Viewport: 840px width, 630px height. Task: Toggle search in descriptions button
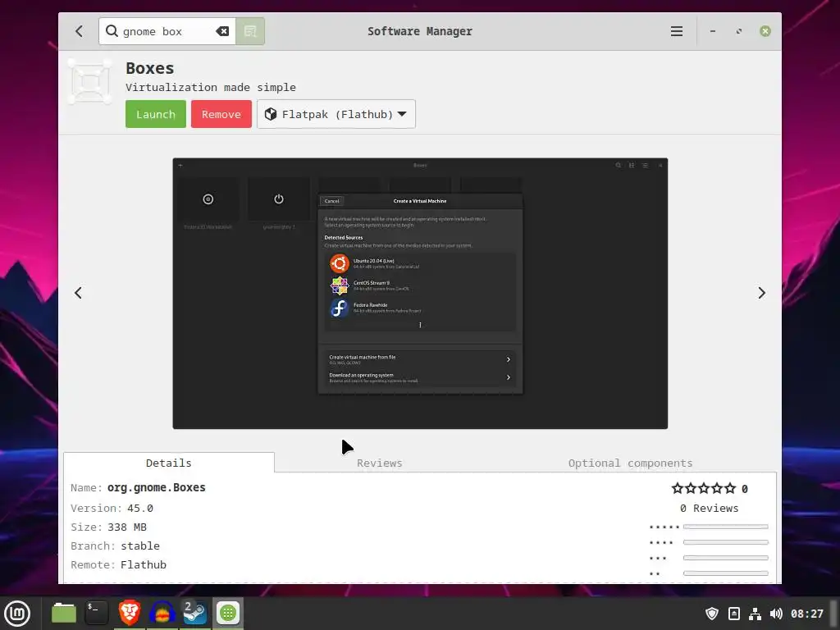coord(250,31)
